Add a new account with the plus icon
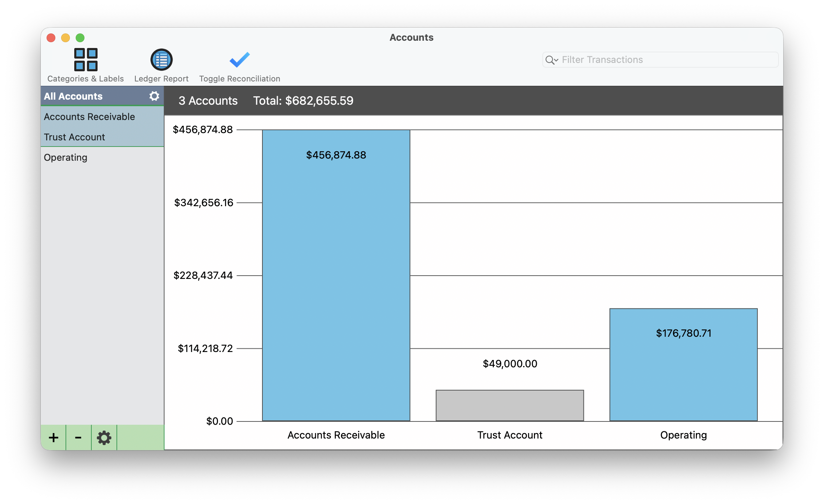Viewport: 824px width, 504px height. (53, 438)
